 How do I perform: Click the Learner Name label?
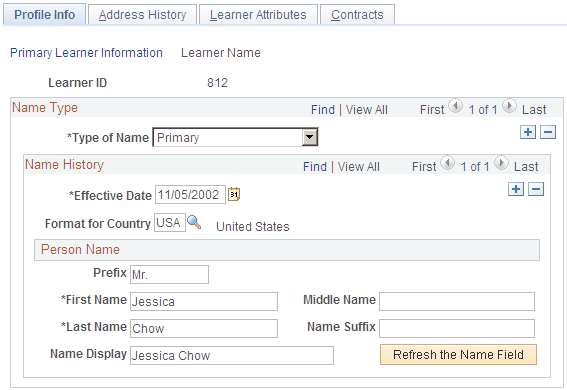coord(221,53)
